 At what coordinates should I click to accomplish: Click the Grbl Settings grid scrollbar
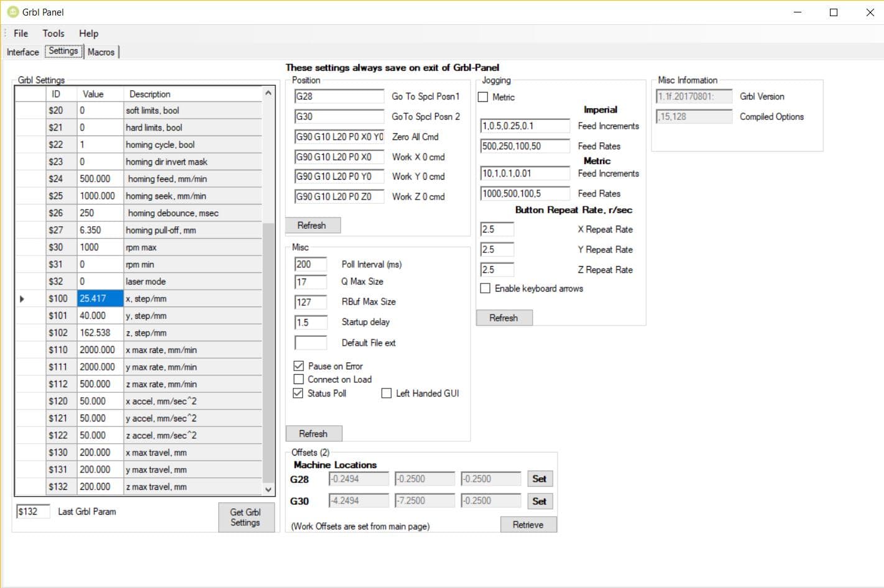coord(268,311)
